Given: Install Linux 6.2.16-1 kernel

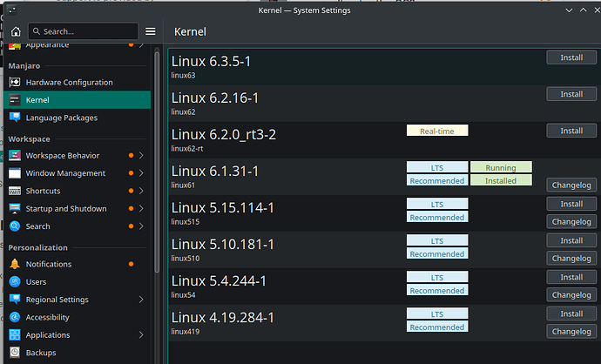Looking at the screenshot, I should pyautogui.click(x=571, y=94).
